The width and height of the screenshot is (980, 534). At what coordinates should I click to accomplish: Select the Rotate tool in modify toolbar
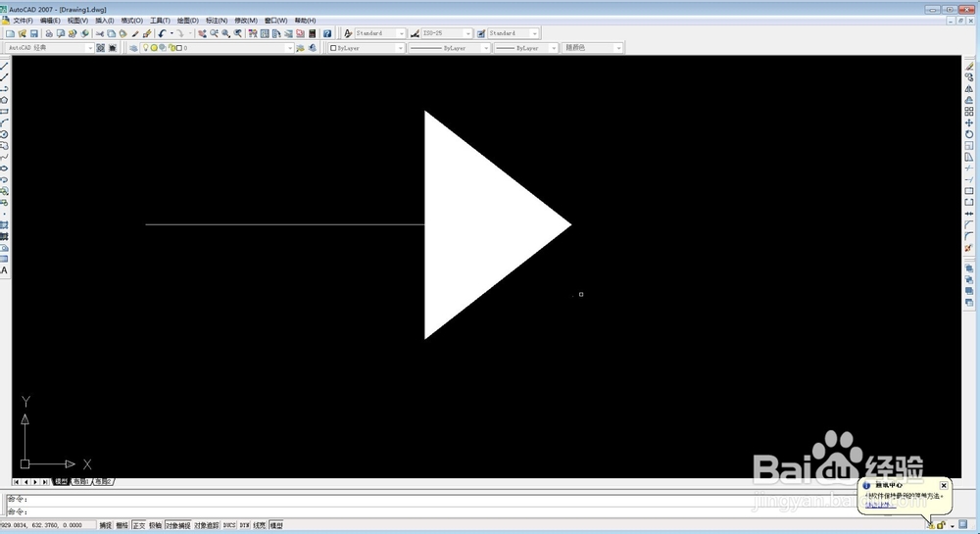click(x=969, y=134)
